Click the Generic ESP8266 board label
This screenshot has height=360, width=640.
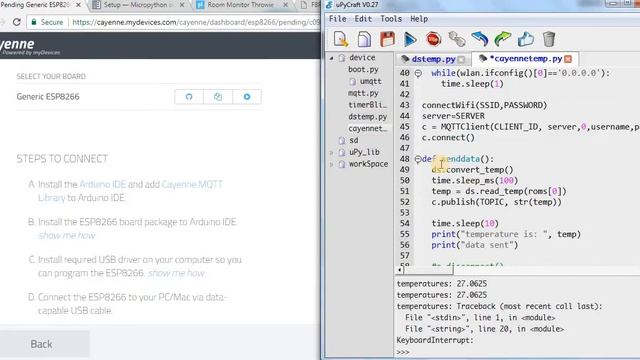[48, 97]
